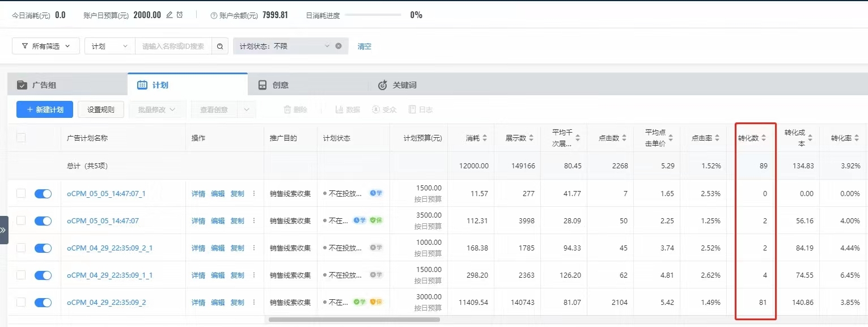This screenshot has width=868, height=327.
Task: Switch to the 计划 tab
Action: coord(188,85)
